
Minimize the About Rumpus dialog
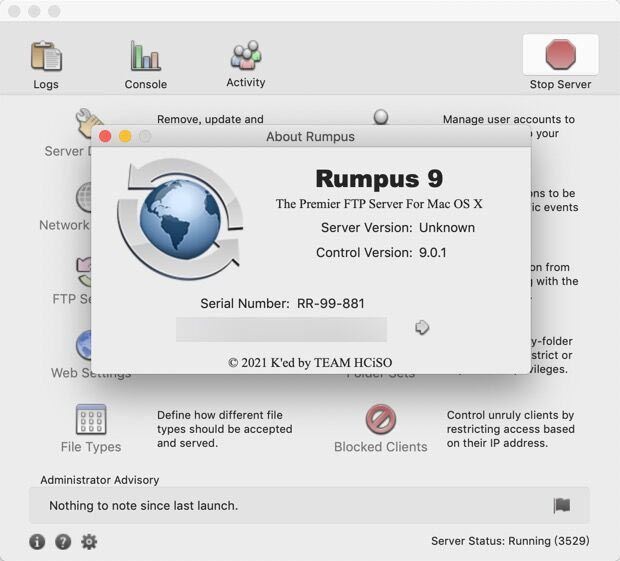click(125, 136)
